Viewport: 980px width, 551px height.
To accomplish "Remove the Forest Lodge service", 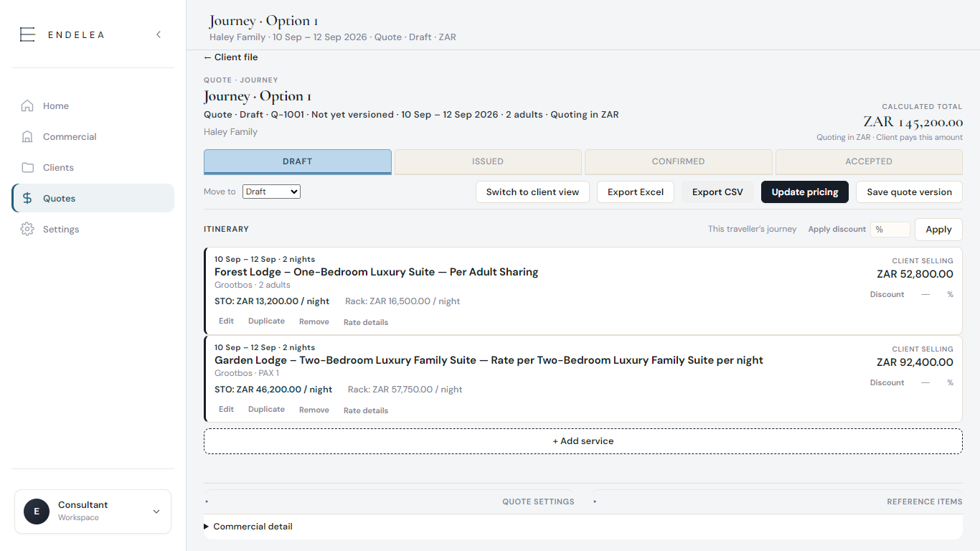I will [x=314, y=321].
